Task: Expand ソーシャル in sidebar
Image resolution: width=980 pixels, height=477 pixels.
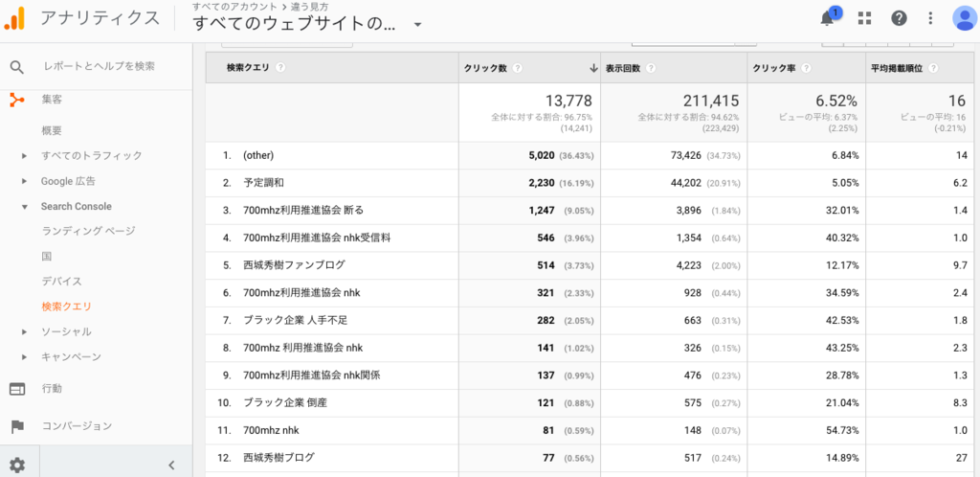Action: (24, 332)
